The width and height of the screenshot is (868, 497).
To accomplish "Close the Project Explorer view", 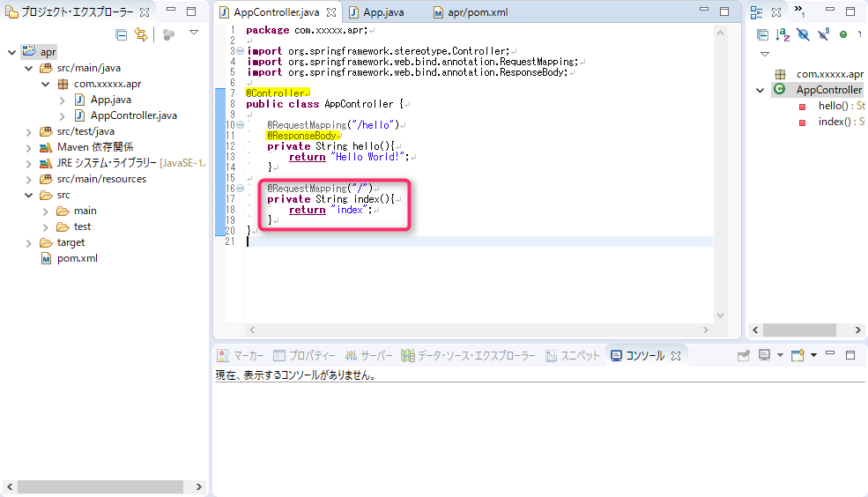I will pyautogui.click(x=145, y=11).
